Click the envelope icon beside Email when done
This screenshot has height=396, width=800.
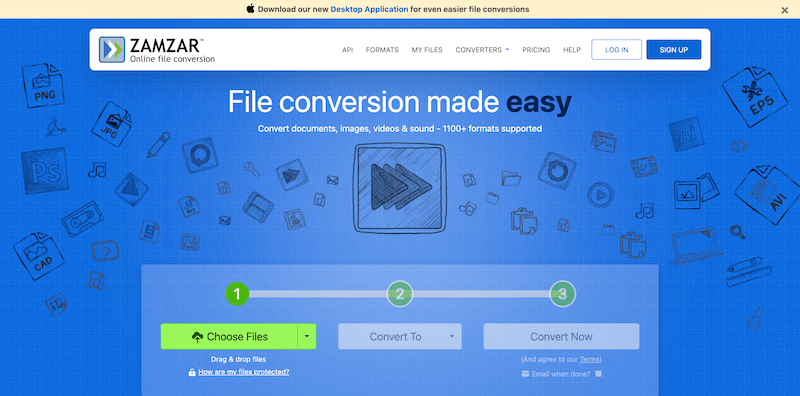point(526,374)
